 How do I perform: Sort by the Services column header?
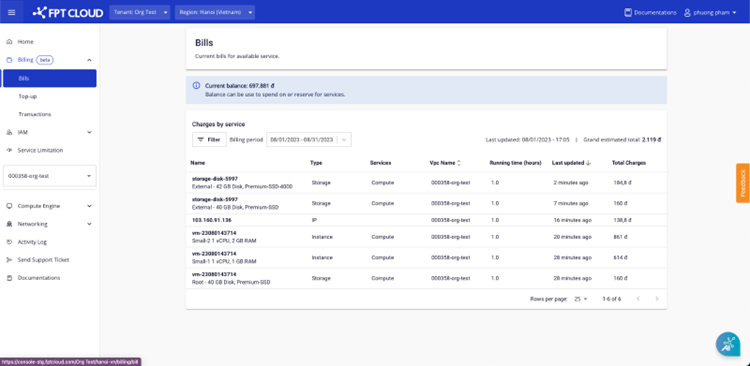(x=380, y=163)
